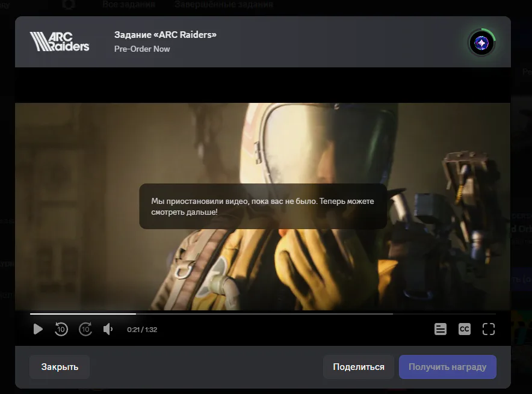
Task: Skip forward 10 seconds in the video
Action: coord(85,329)
